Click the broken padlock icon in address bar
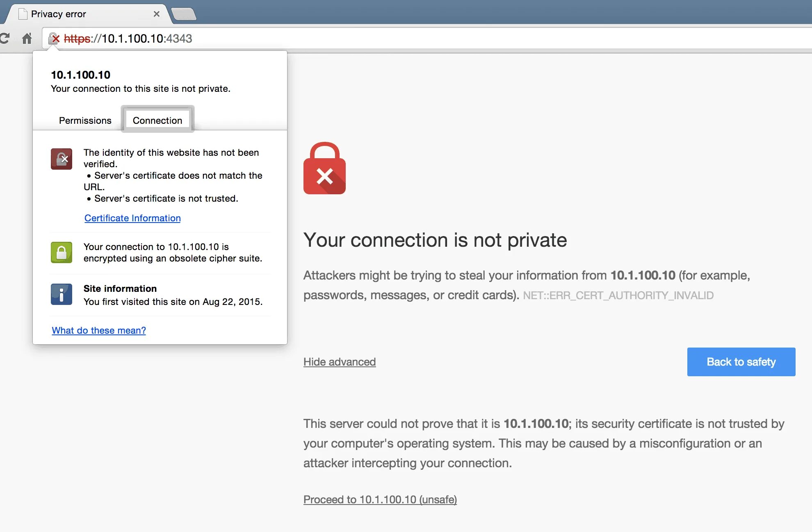This screenshot has width=812, height=532. click(x=54, y=39)
